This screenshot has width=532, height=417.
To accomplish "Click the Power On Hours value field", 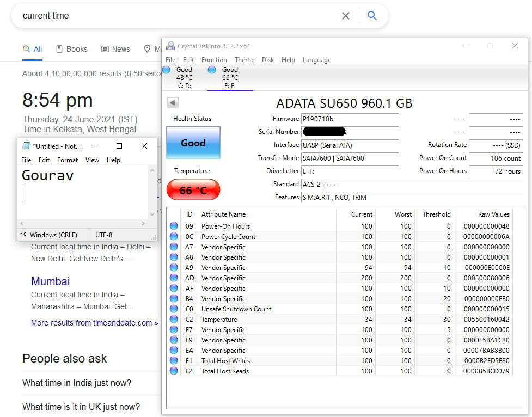I will coord(496,171).
